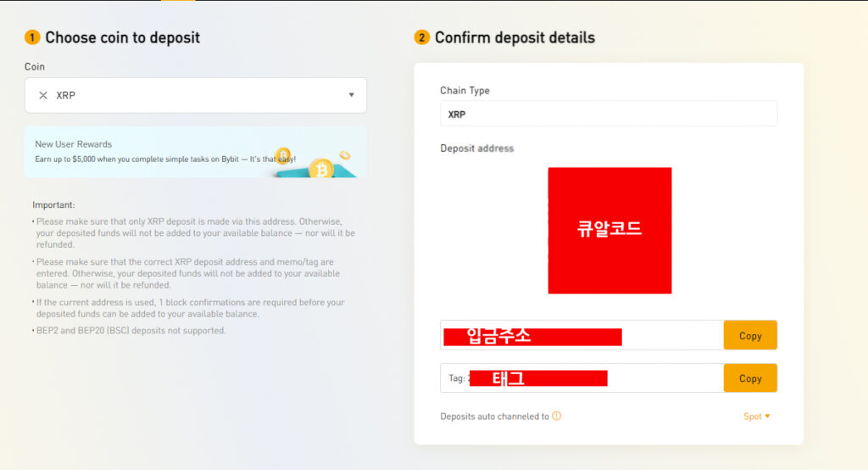Open the Coin dropdown showing XRP
The image size is (868, 470).
pos(196,95)
